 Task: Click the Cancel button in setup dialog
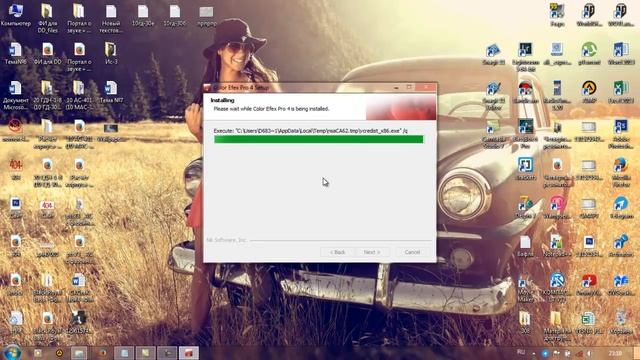(x=412, y=252)
